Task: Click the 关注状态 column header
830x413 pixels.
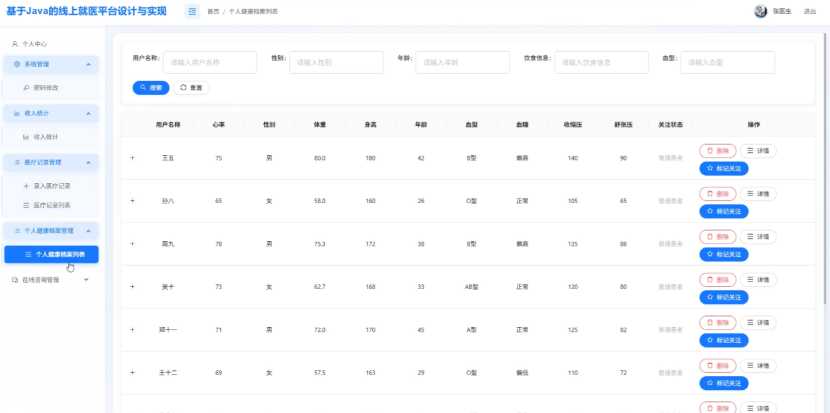Action: pos(670,125)
